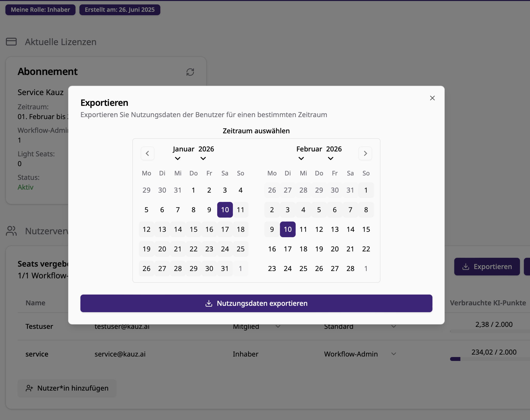Select February 10 as end date
Screen dimensions: 530x420
point(287,229)
